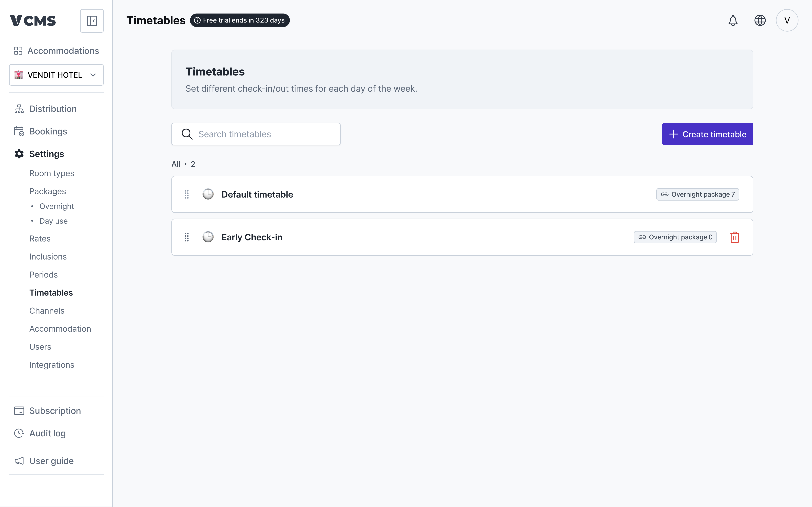Open language globe icon

(x=760, y=20)
